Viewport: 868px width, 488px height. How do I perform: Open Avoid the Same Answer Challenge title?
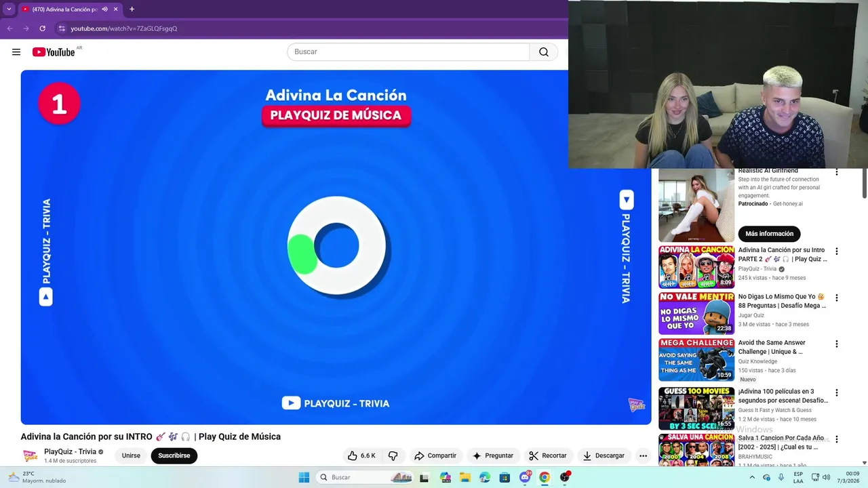point(772,347)
